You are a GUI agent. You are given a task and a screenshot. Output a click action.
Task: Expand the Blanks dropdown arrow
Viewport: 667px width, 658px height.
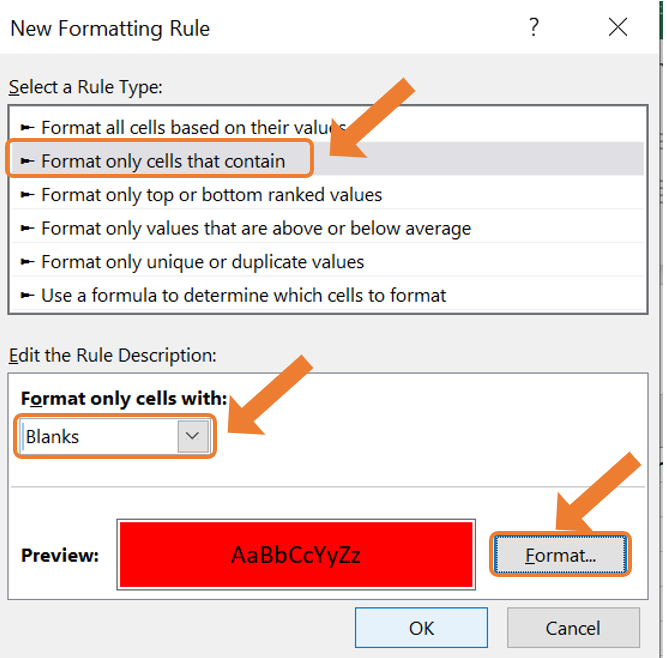[193, 436]
